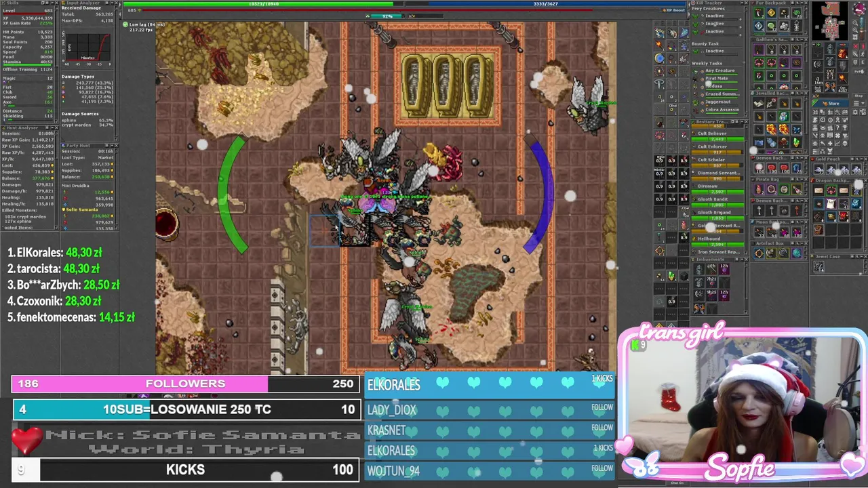Screen dimensions: 868x488
Task: Open the skull icon in the button grid
Action: [x=845, y=144]
